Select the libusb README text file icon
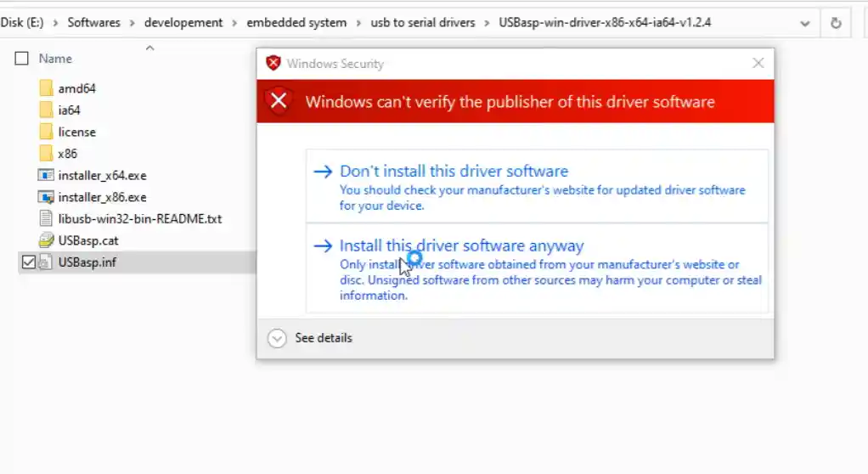 [x=46, y=218]
